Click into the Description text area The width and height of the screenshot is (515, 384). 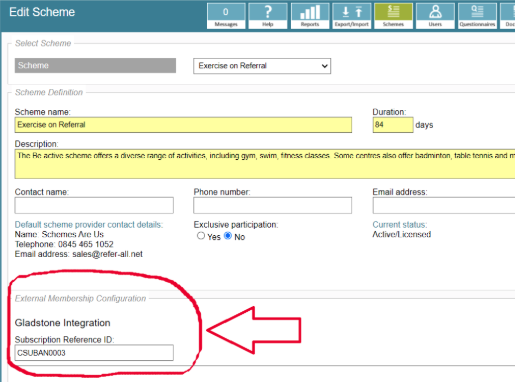click(265, 164)
